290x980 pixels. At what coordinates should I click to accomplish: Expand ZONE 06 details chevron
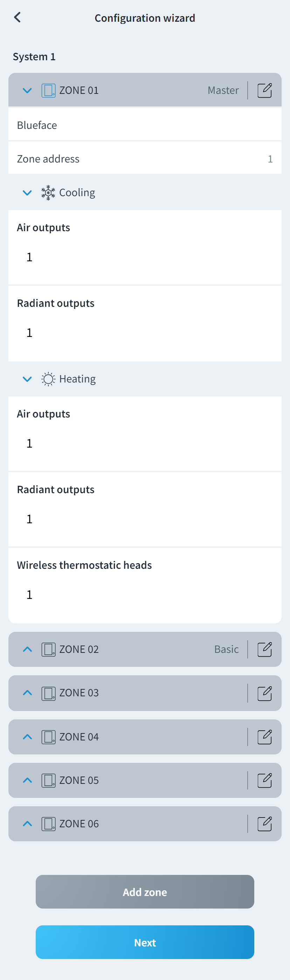27,824
